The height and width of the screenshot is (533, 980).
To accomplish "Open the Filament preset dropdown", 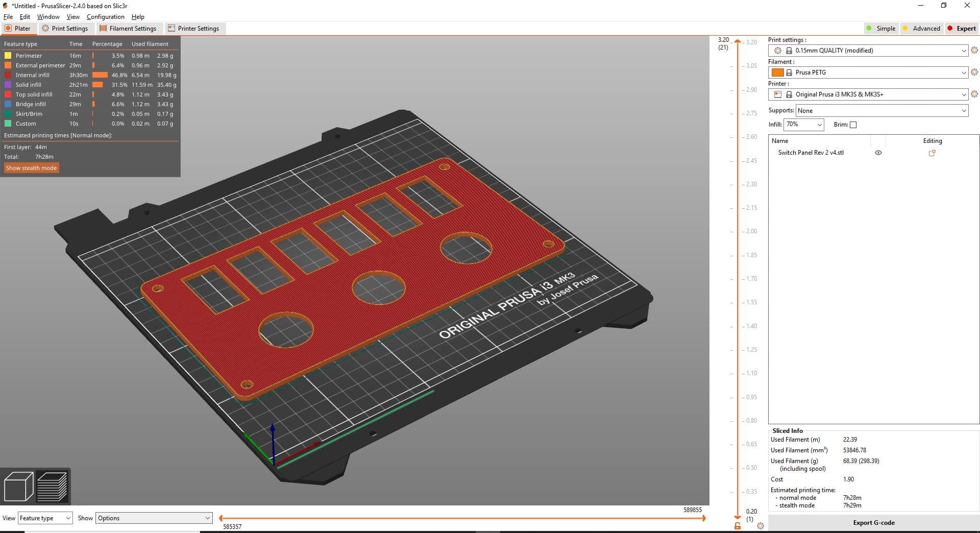I will (868, 72).
